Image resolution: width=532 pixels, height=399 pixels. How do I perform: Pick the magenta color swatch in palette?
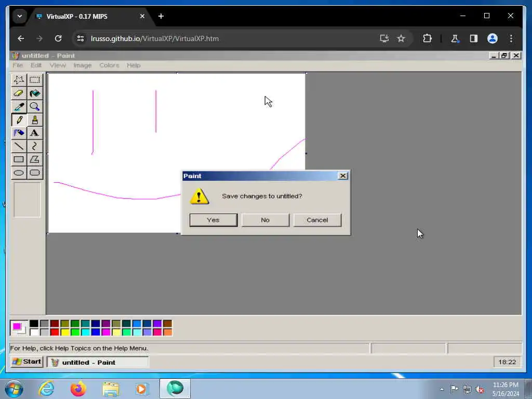click(x=106, y=332)
